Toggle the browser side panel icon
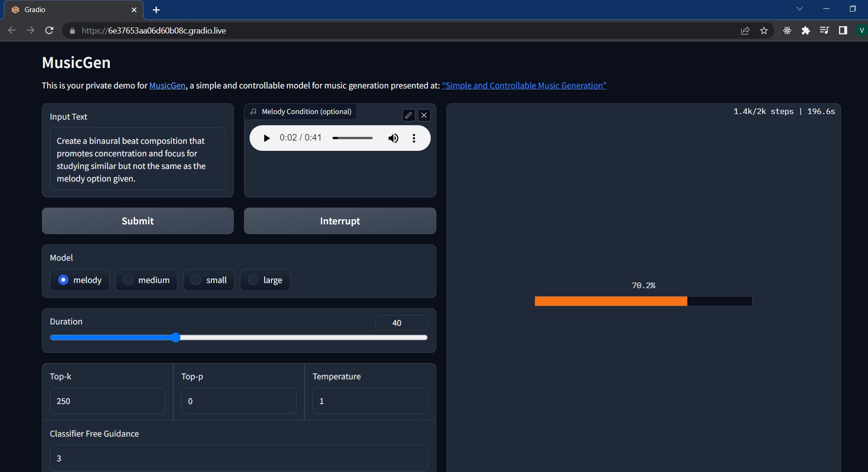Image resolution: width=868 pixels, height=472 pixels. [843, 31]
